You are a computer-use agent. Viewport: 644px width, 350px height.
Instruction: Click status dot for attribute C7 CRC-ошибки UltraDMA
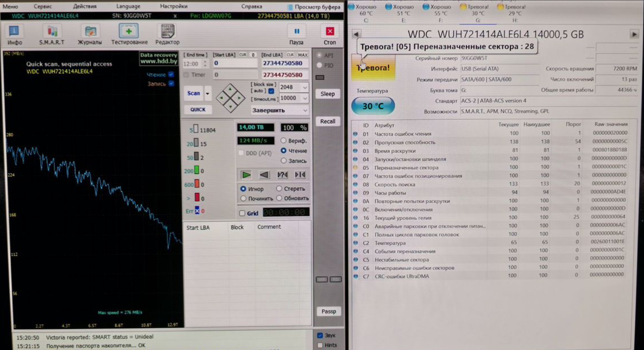(x=355, y=276)
